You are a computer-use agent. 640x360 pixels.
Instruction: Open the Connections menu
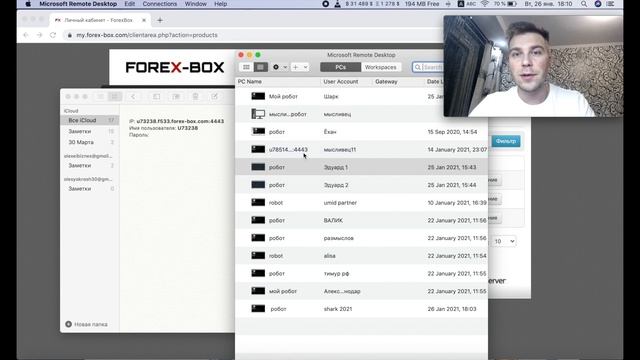(x=160, y=4)
